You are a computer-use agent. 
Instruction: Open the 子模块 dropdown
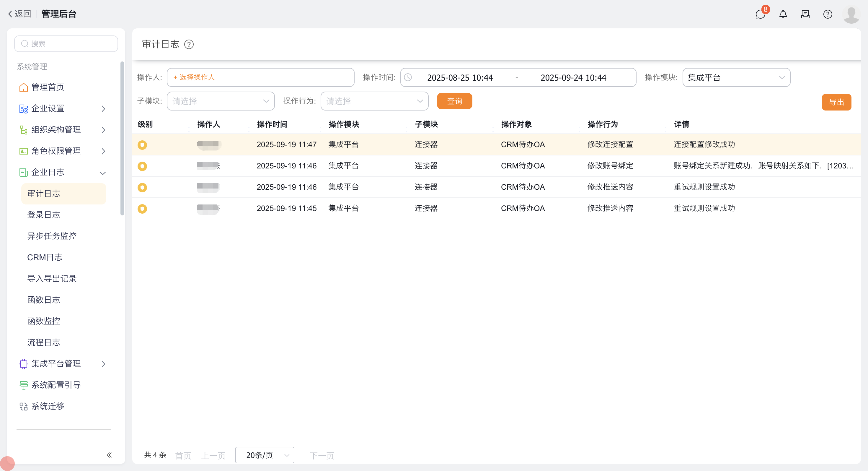[221, 101]
